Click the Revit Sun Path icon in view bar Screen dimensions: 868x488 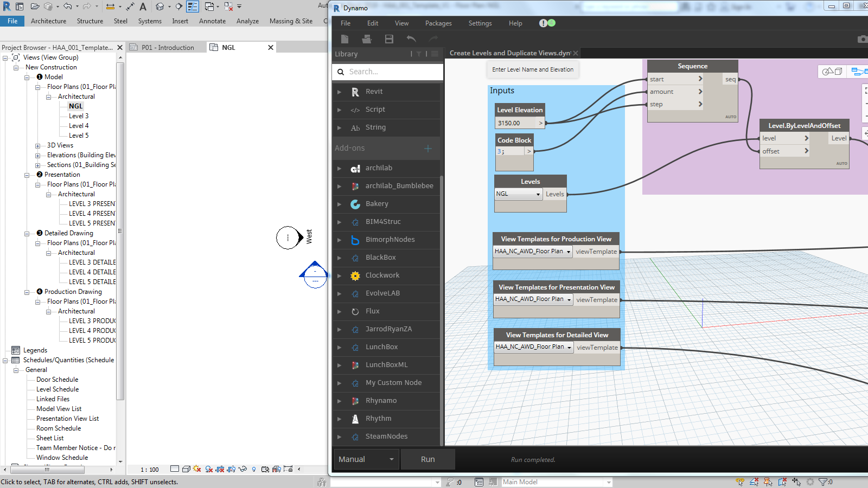[x=197, y=469]
